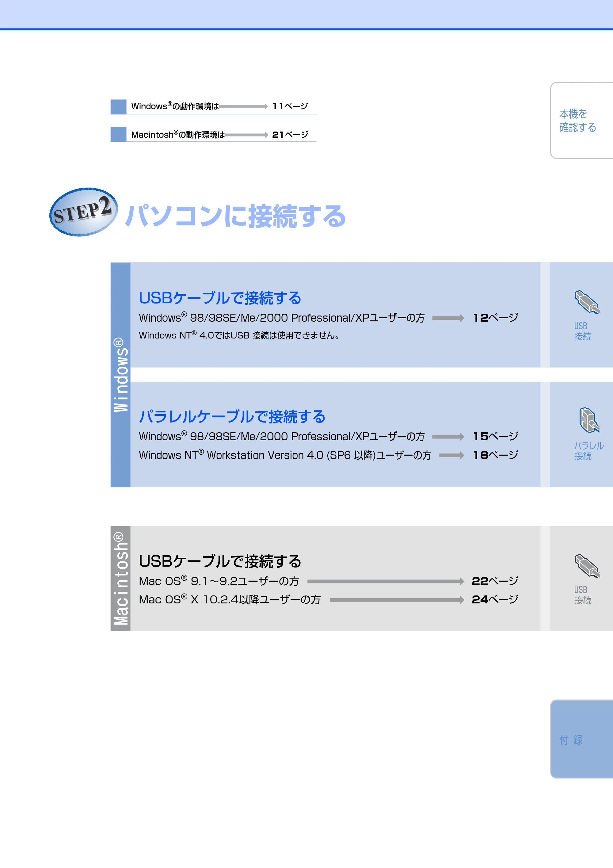Follow Macintosh動作環境 link to 21ページ

coord(290,135)
